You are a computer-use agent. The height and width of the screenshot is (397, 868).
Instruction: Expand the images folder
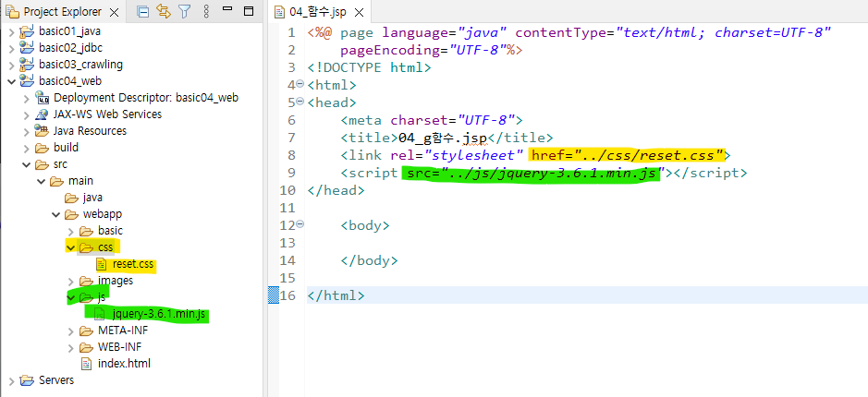point(71,282)
